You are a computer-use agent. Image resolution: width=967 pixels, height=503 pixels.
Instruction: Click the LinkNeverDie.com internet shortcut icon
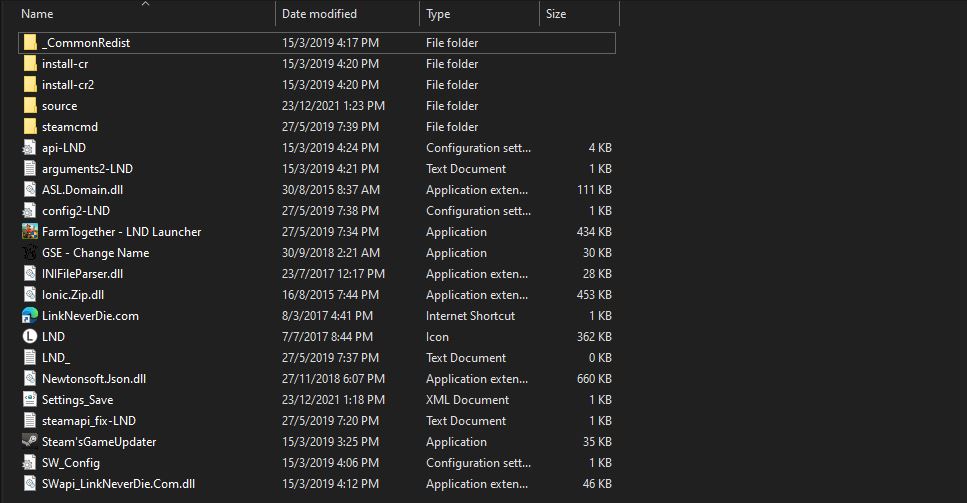coord(30,316)
